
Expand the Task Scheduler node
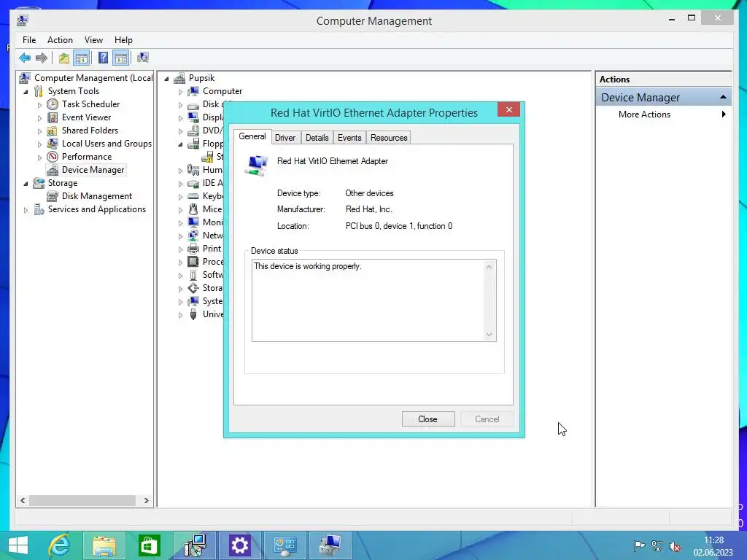39,105
